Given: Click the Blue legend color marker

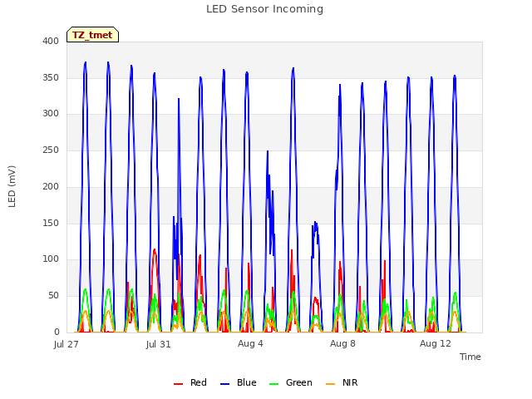Looking at the screenshot, I should (x=225, y=384).
